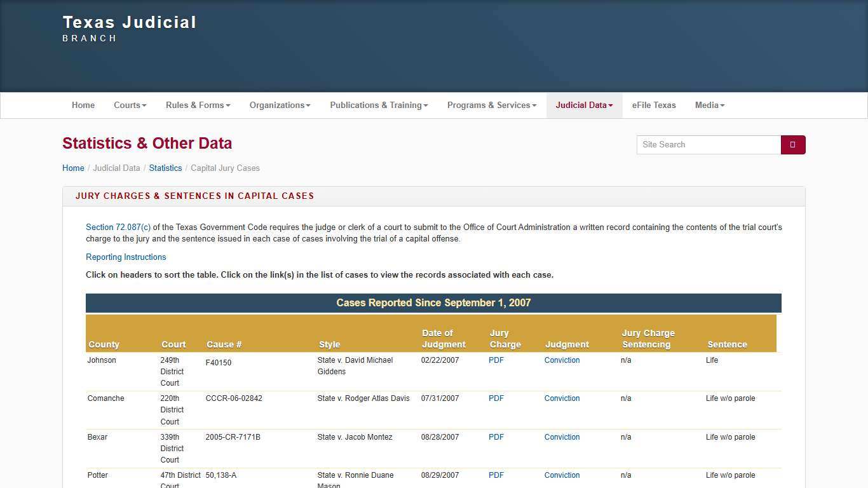Open the Publications & Training dropdown
This screenshot has height=488, width=868.
[379, 105]
